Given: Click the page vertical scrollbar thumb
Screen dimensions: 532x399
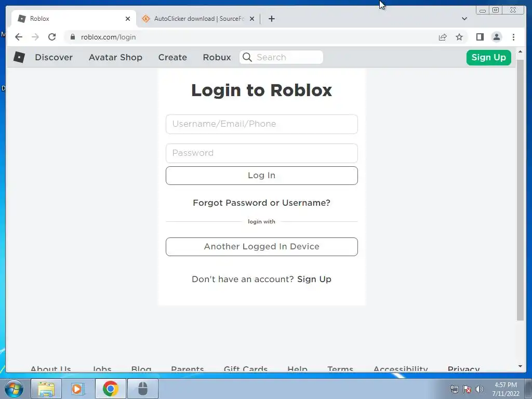Looking at the screenshot, I should (520, 190).
